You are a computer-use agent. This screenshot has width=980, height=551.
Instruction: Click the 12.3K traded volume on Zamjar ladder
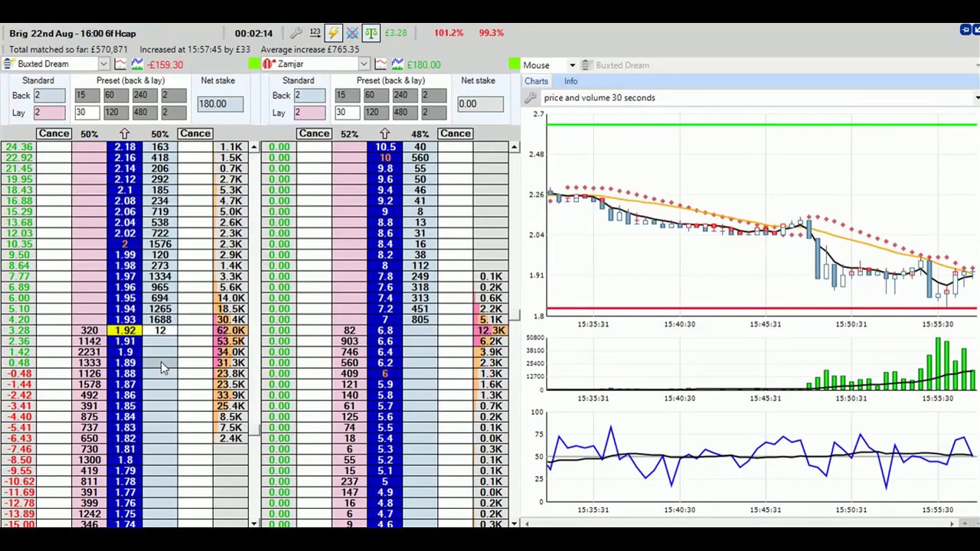(491, 331)
